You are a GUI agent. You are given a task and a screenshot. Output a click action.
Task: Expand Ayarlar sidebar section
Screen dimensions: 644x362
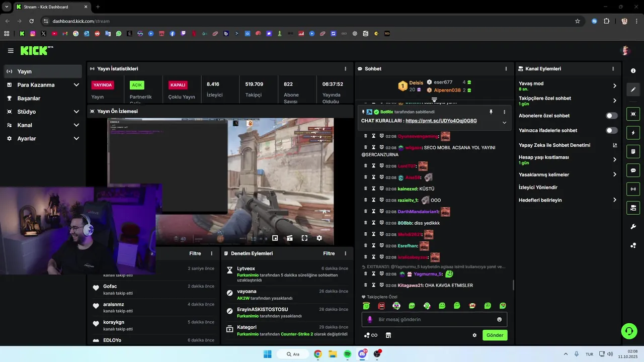[x=76, y=139]
